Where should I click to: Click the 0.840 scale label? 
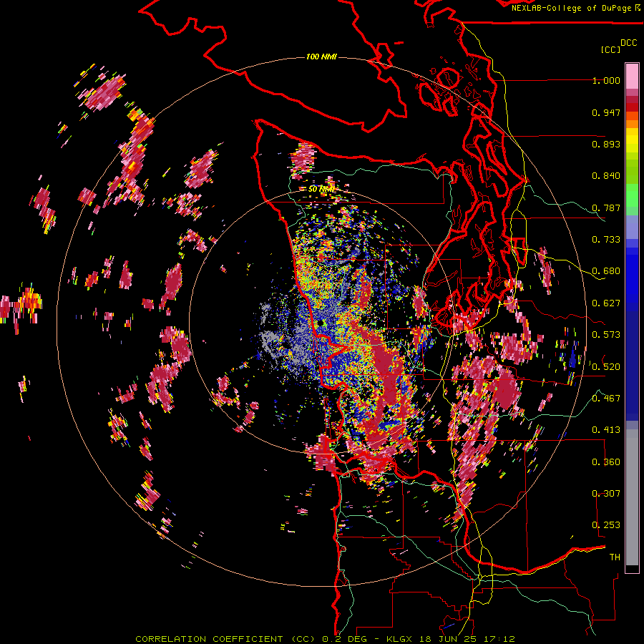[606, 176]
